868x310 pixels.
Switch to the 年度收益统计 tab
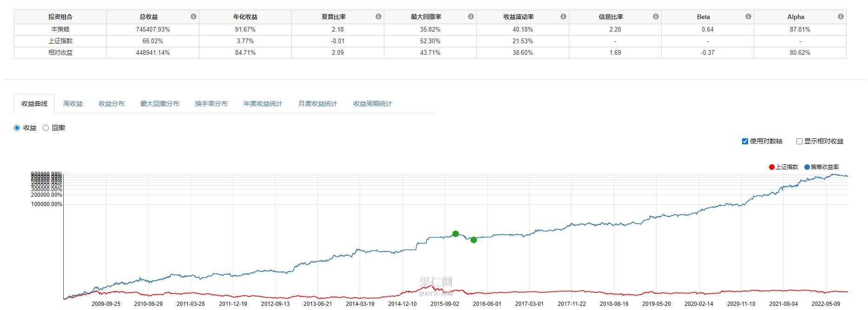263,103
